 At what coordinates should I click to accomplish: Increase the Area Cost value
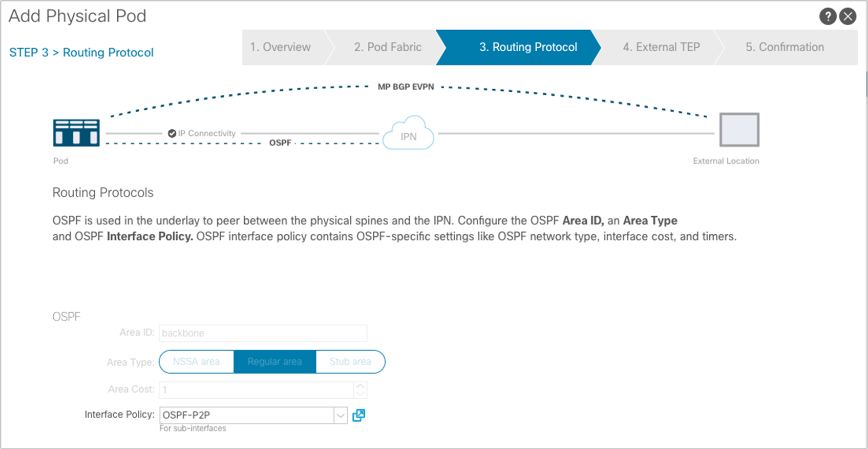point(361,386)
